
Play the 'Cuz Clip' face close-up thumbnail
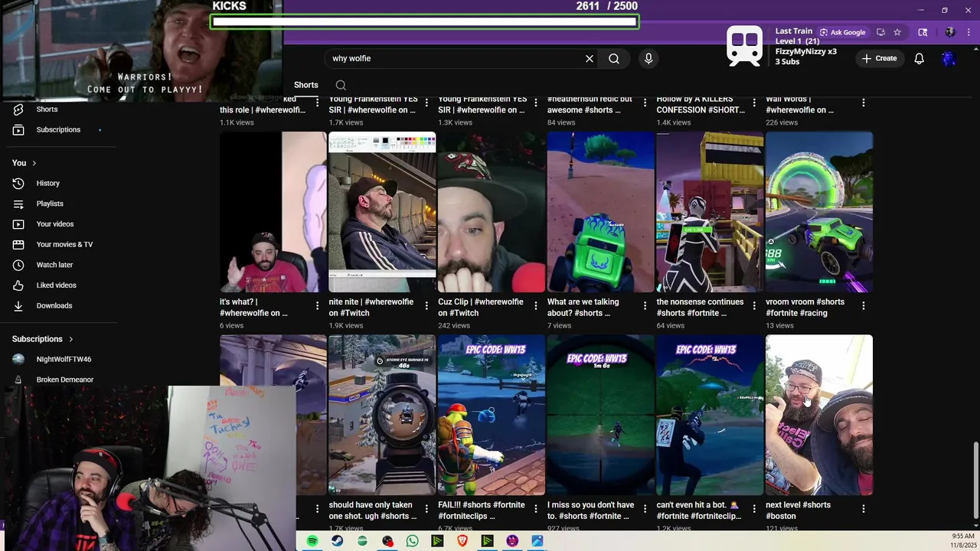(492, 212)
